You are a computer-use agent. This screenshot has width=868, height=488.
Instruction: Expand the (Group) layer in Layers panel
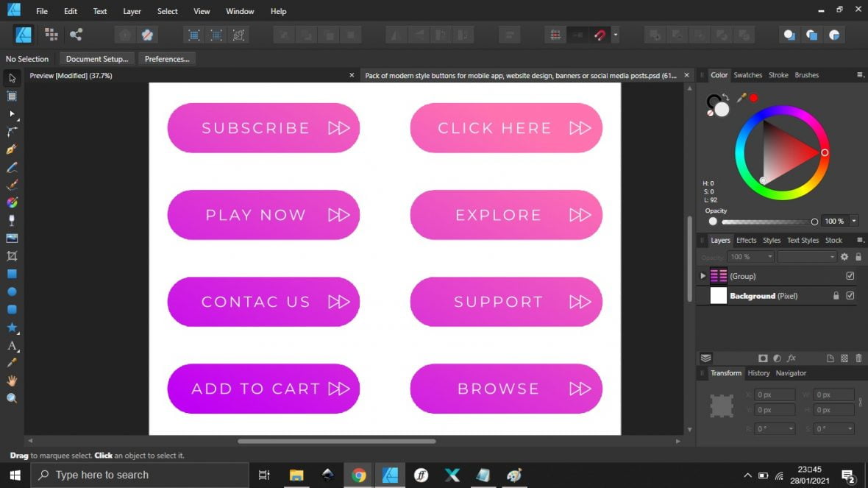coord(703,275)
